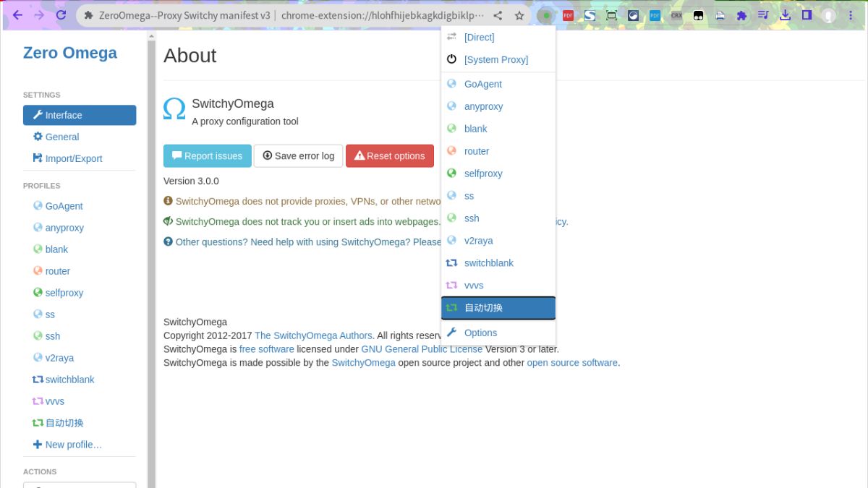Choose selfproxy in the popup menu
868x488 pixels.
coord(498,174)
